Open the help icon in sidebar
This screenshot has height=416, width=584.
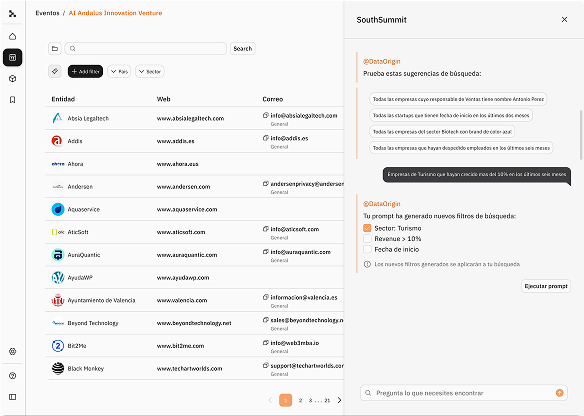tap(13, 375)
